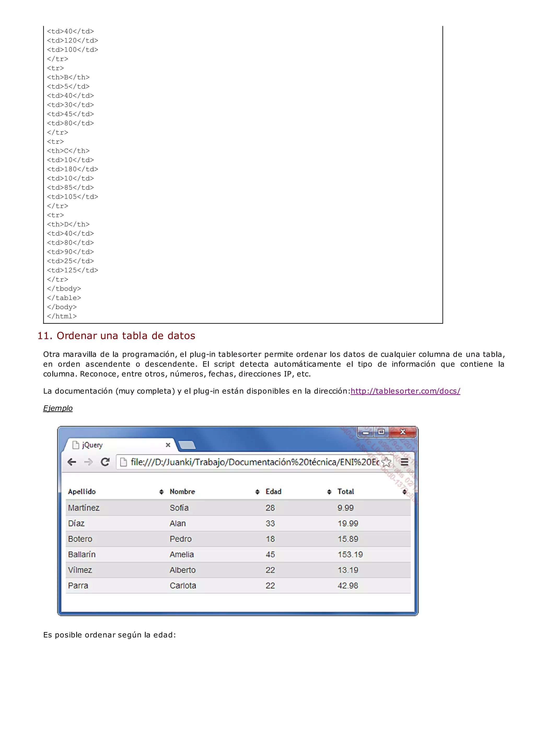
Task: Click the browser back arrow icon
Action: [72, 462]
